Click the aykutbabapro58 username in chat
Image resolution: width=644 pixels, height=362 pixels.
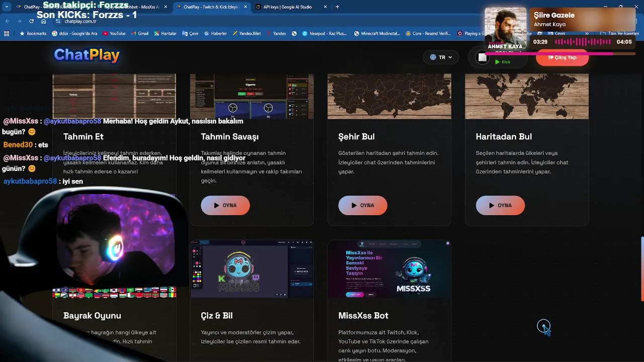[x=30, y=181]
